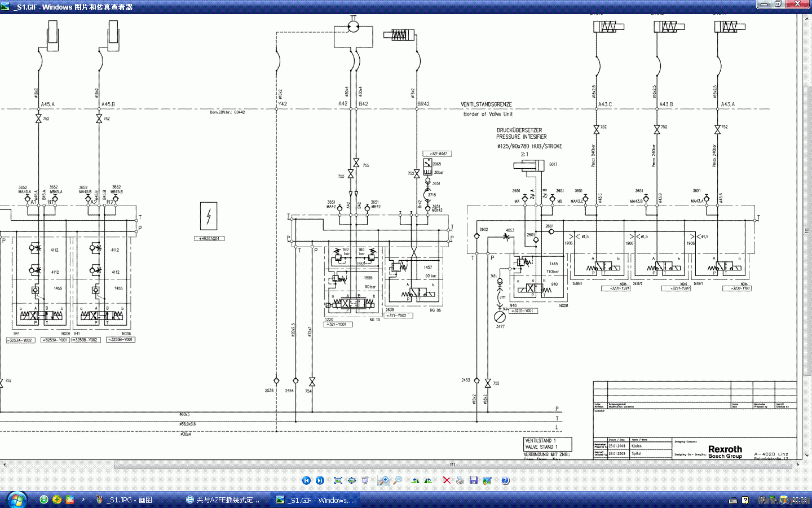Restore down the picture viewer window
812x508 pixels.
click(x=778, y=5)
